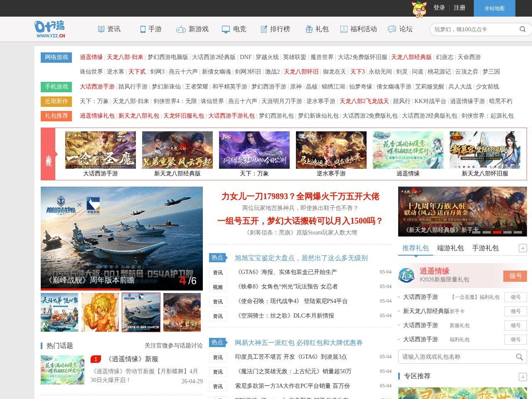
Task: Open 大话西游手游 game banner thumbnail
Action: pos(101,150)
